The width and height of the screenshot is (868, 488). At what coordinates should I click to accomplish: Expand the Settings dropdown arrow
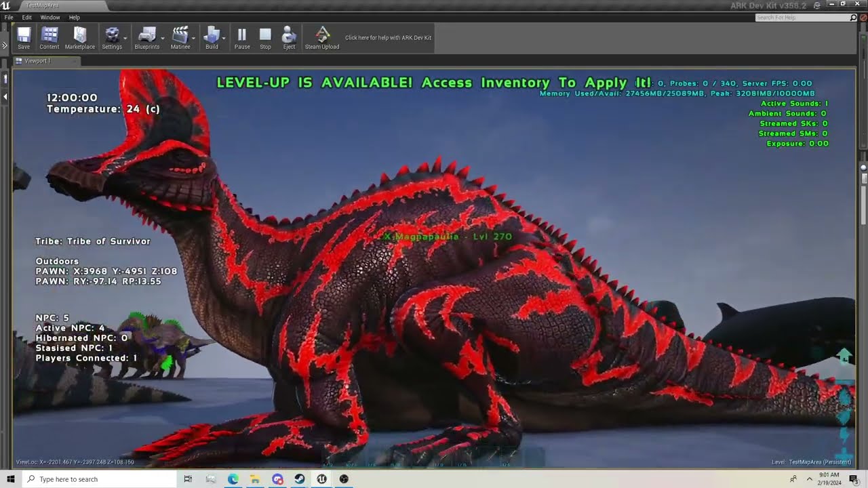click(126, 38)
